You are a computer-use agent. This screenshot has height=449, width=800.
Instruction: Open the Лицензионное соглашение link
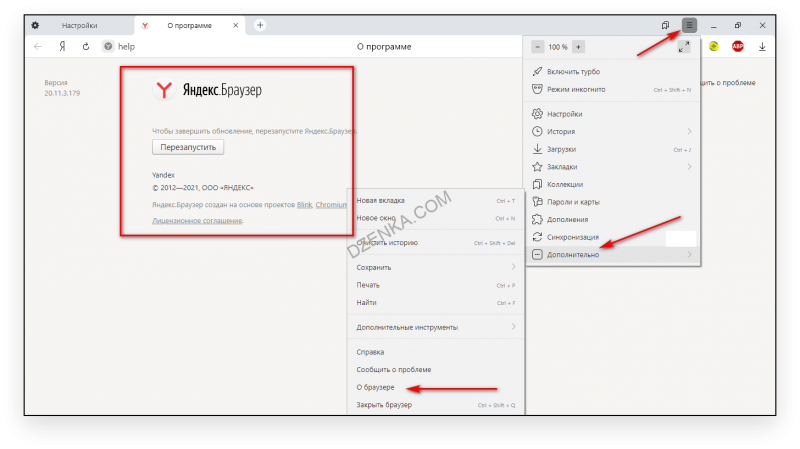click(x=197, y=220)
